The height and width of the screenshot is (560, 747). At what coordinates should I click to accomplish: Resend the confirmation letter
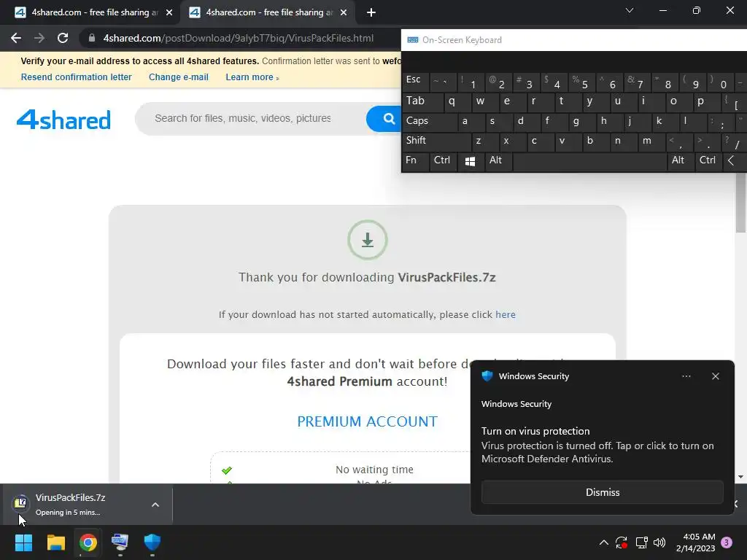76,77
